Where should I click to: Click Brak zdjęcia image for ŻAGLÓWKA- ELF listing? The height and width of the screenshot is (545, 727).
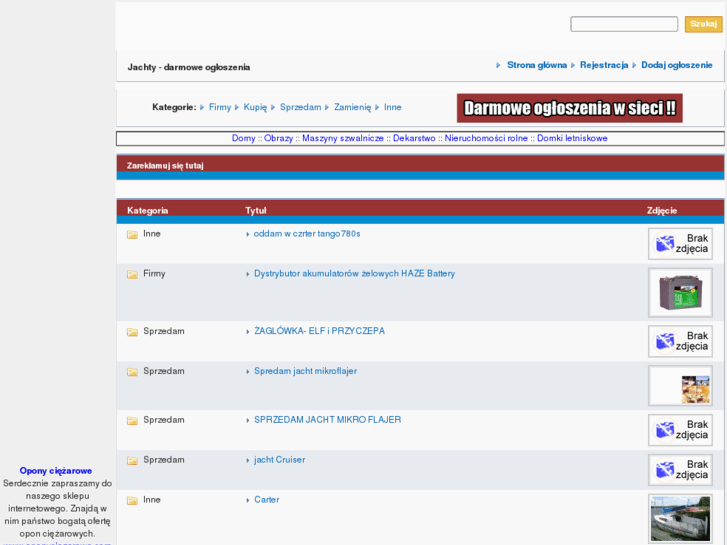point(680,341)
